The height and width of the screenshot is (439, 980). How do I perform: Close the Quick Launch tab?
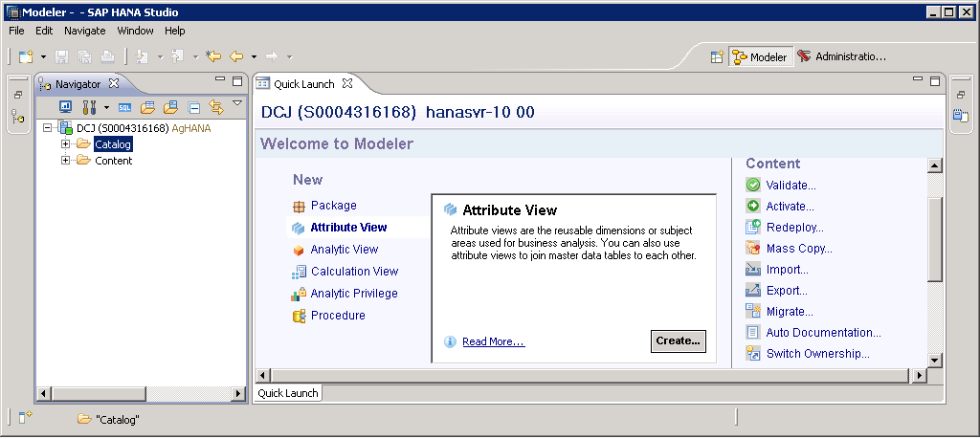[347, 83]
